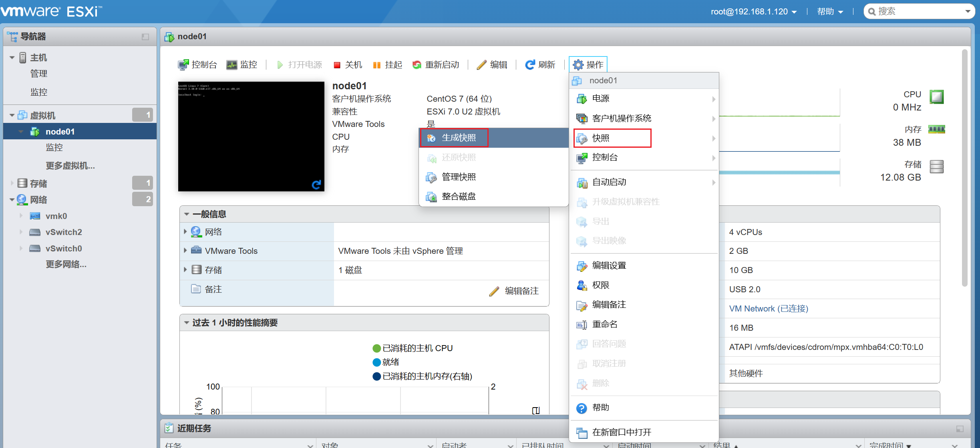Expand the 存储 row in general info

[x=185, y=270]
